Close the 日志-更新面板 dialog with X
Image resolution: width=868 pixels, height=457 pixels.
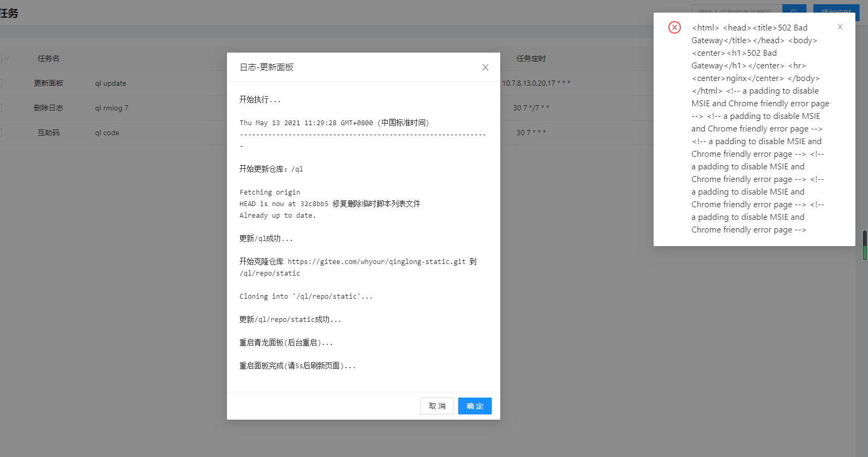(485, 67)
